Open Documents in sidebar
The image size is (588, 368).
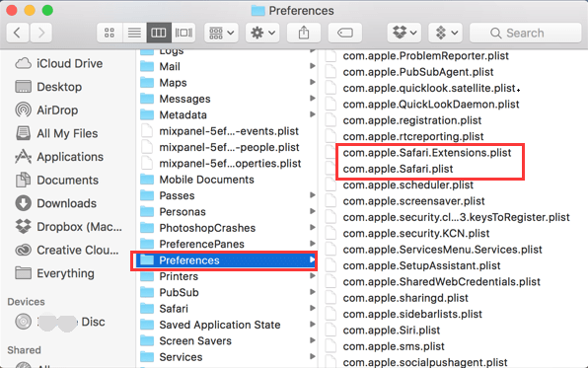coord(56,181)
